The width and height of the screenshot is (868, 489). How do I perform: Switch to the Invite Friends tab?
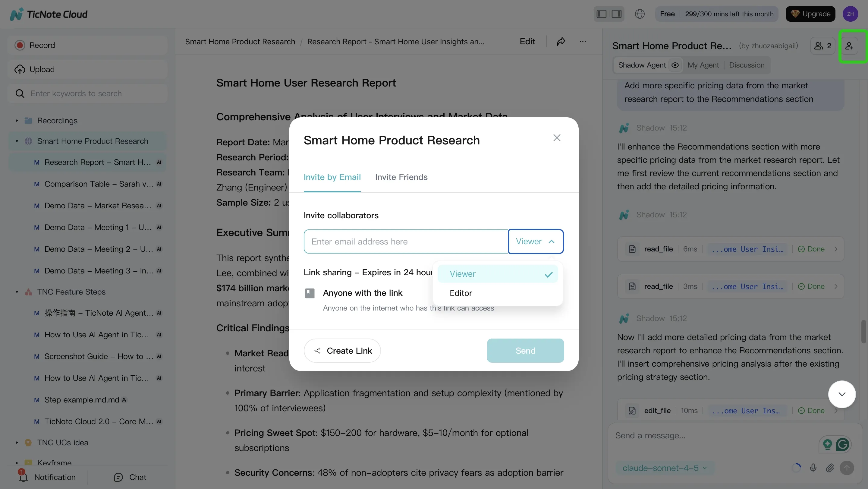[x=402, y=177]
